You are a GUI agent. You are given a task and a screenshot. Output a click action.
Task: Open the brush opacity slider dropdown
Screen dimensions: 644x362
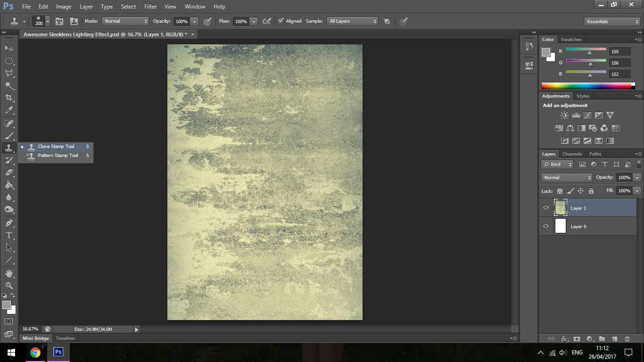(x=194, y=21)
